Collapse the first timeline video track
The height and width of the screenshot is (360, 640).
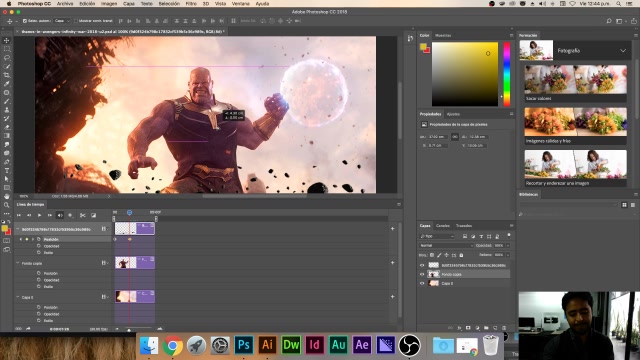click(x=18, y=229)
